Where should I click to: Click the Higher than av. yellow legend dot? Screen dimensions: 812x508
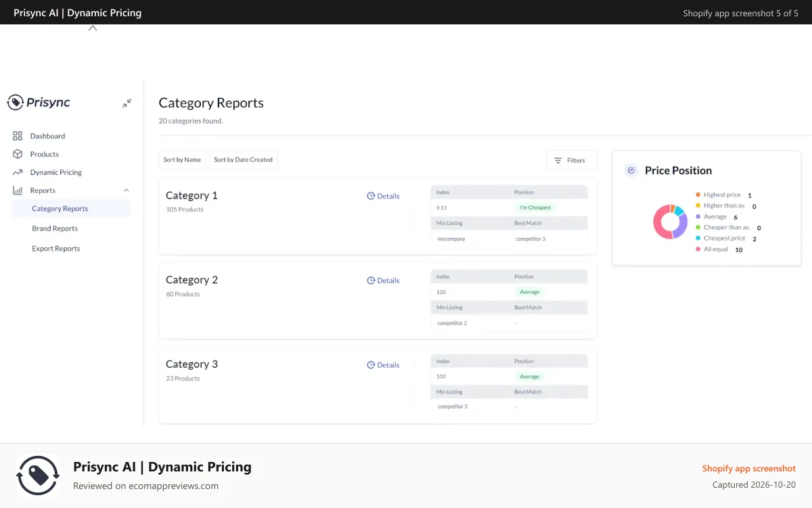[698, 205]
